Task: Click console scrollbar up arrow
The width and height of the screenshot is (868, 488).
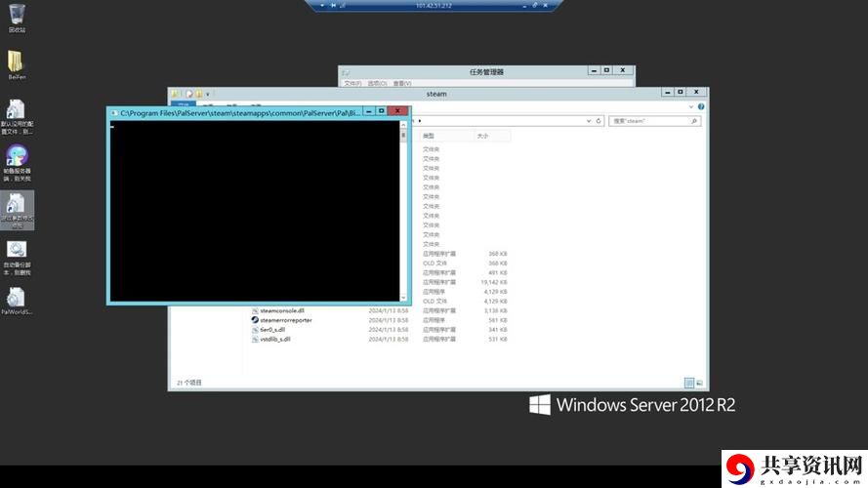Action: click(403, 125)
